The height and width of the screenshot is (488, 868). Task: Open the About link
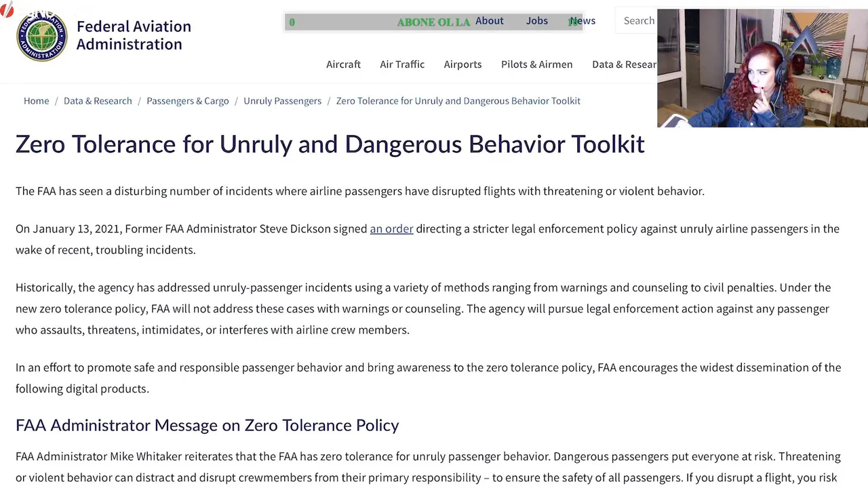point(490,20)
